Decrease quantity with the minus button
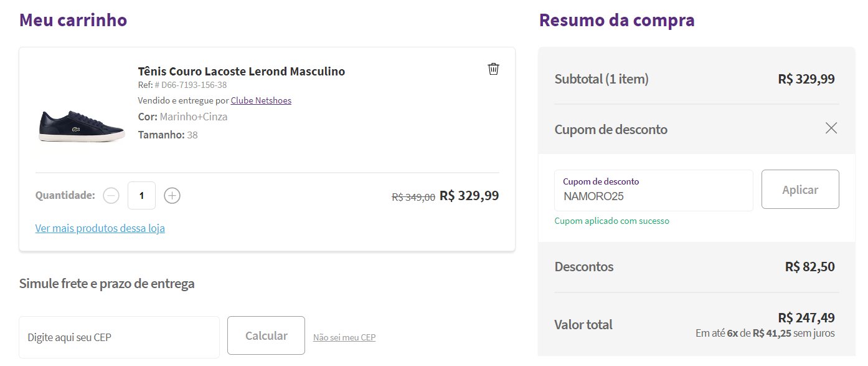 [x=111, y=196]
